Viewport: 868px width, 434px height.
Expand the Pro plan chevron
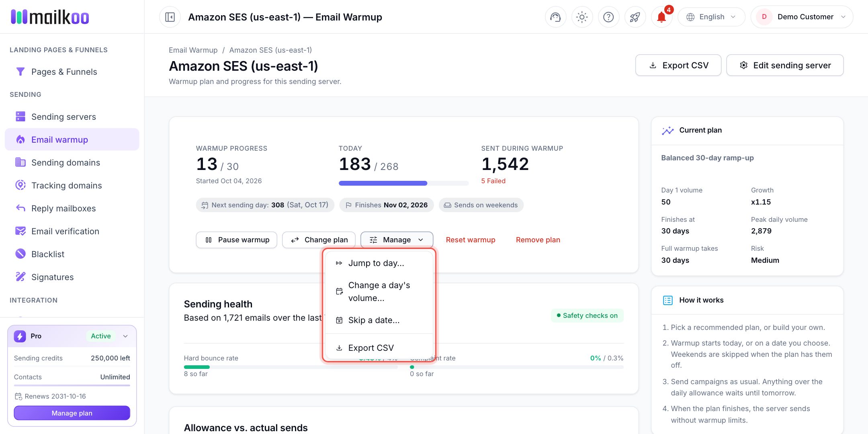click(125, 336)
